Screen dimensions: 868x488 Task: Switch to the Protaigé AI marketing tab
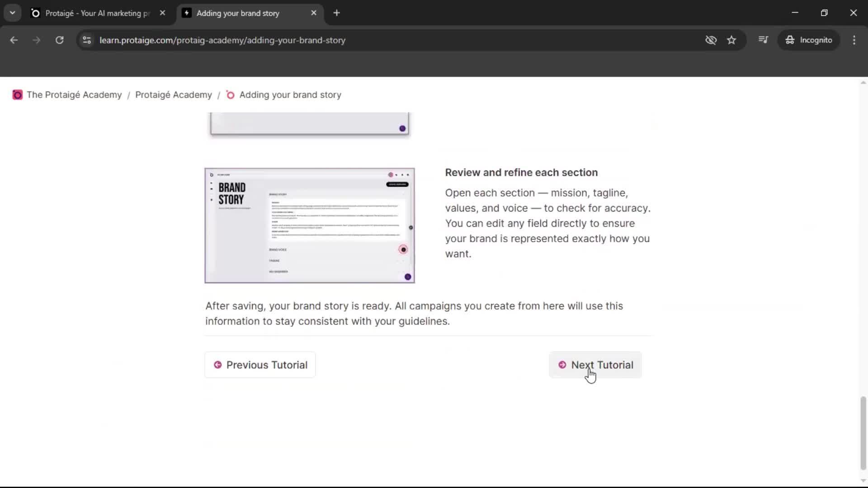pos(90,13)
